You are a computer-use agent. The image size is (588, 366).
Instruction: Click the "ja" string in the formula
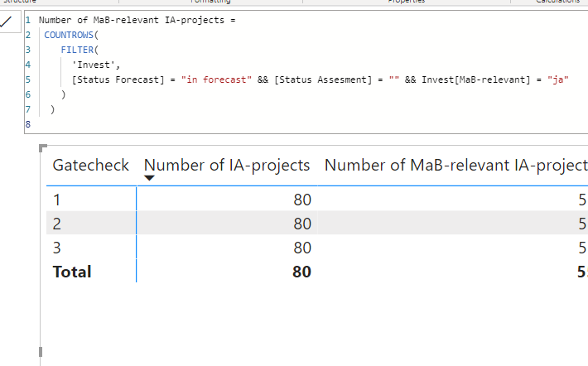tap(558, 79)
